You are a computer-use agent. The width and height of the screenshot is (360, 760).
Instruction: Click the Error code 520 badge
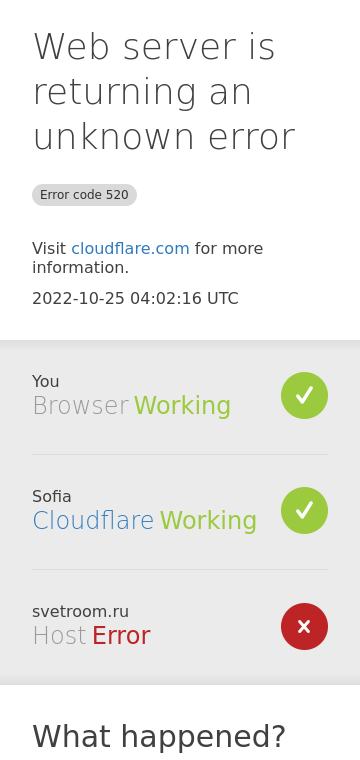click(84, 195)
